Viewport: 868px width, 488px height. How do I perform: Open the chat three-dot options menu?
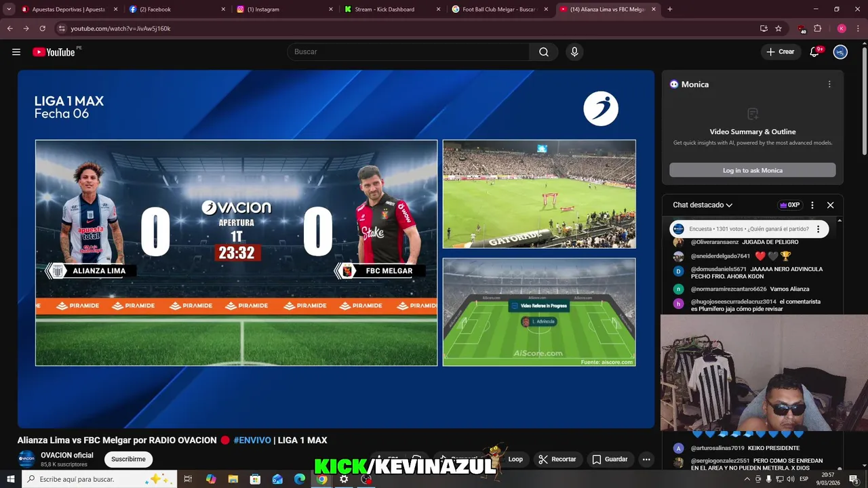tap(812, 205)
